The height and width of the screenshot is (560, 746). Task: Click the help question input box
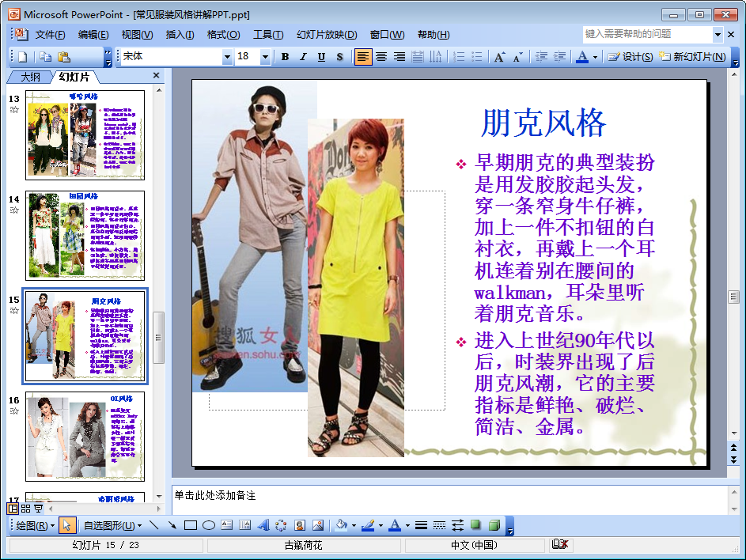click(648, 34)
